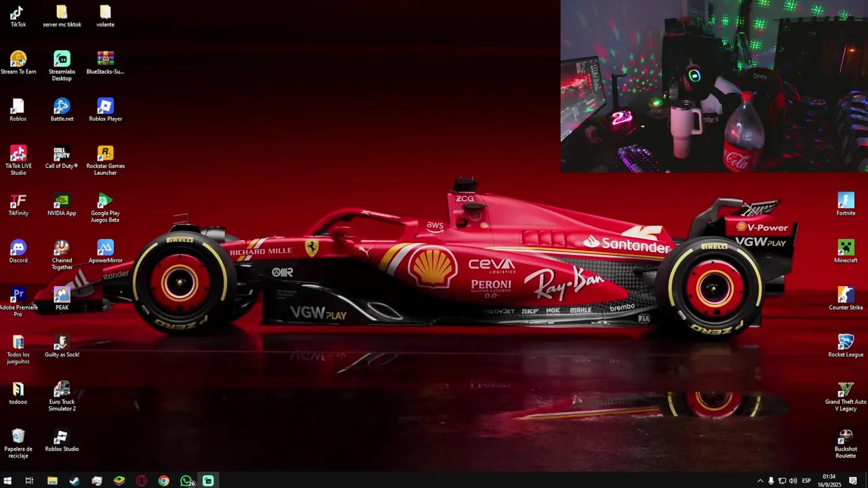
Task: Open Rockstar Games Launcher
Action: coord(105,161)
